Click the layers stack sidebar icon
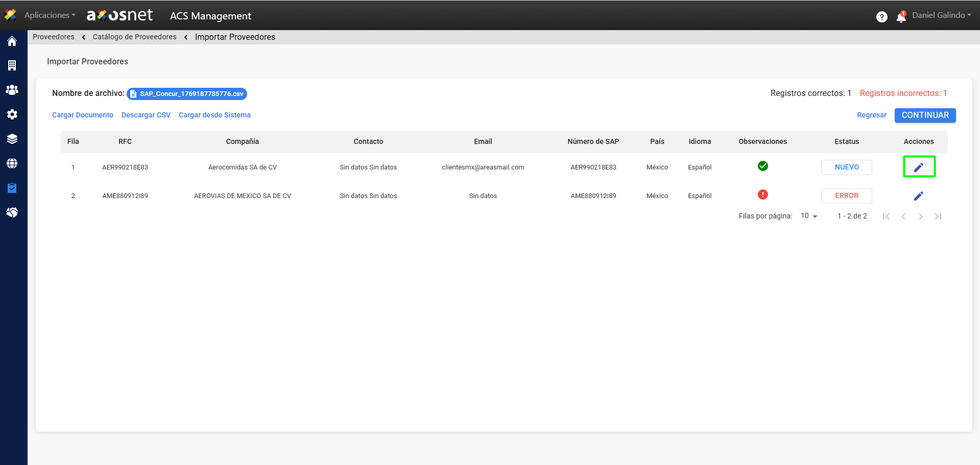 [x=12, y=139]
